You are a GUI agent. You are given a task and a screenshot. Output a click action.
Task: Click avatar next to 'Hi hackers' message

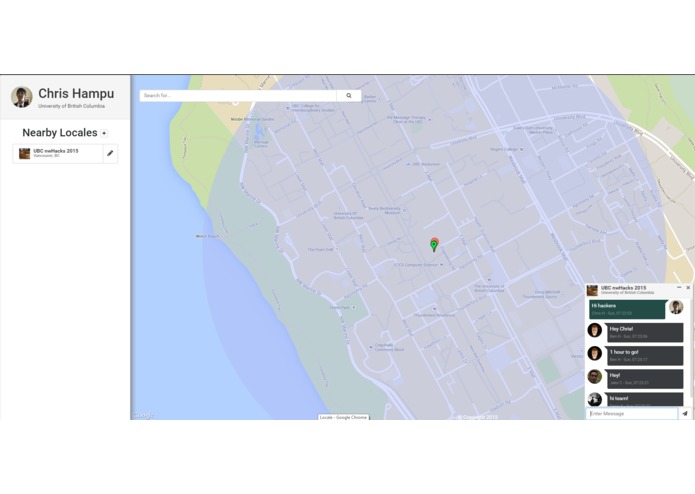click(676, 307)
